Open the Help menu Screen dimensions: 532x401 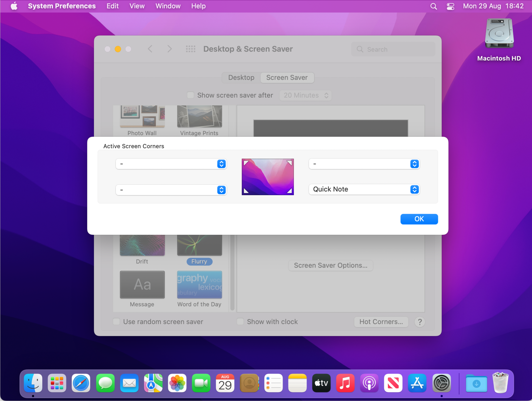(x=198, y=6)
